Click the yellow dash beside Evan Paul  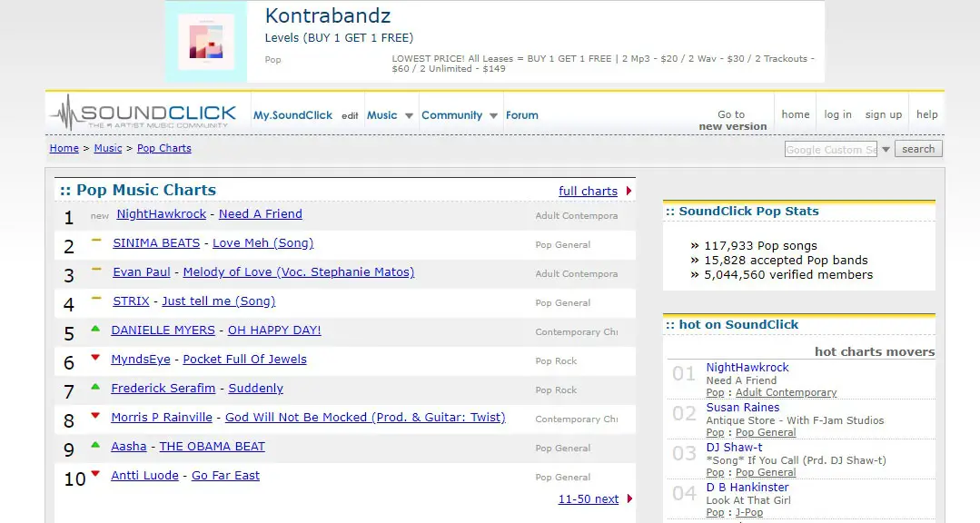(x=96, y=270)
